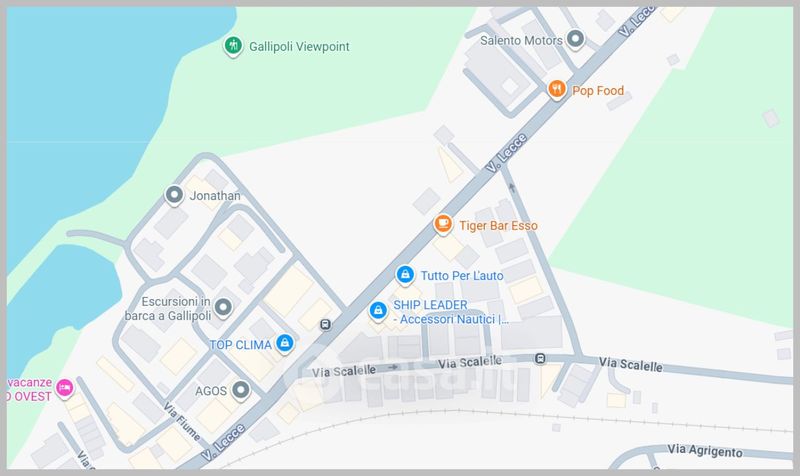Image resolution: width=800 pixels, height=476 pixels.
Task: Open the Tiger Bar Esso label
Action: coord(498,226)
